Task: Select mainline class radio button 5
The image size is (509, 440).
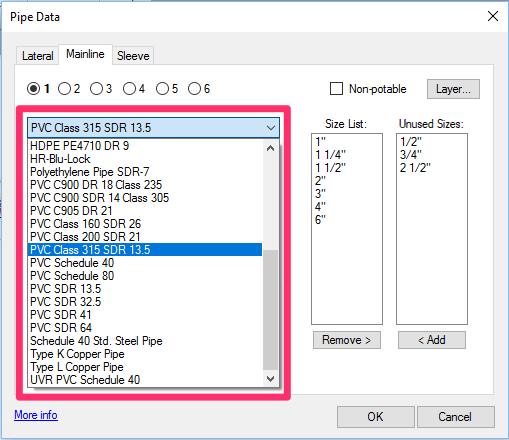Action: click(162, 89)
